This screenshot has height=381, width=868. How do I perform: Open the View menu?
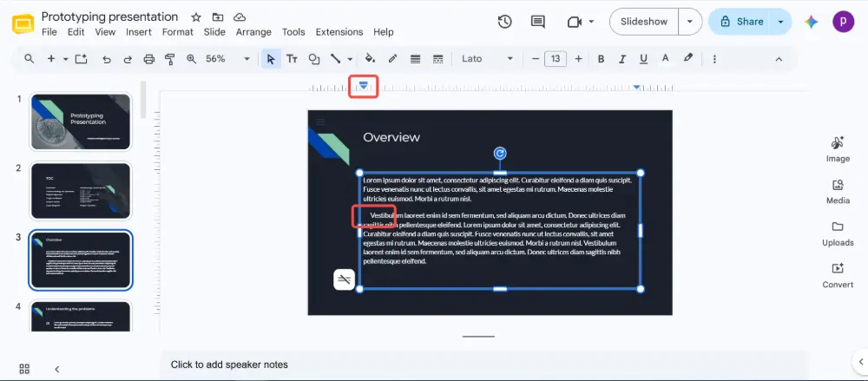tap(105, 32)
